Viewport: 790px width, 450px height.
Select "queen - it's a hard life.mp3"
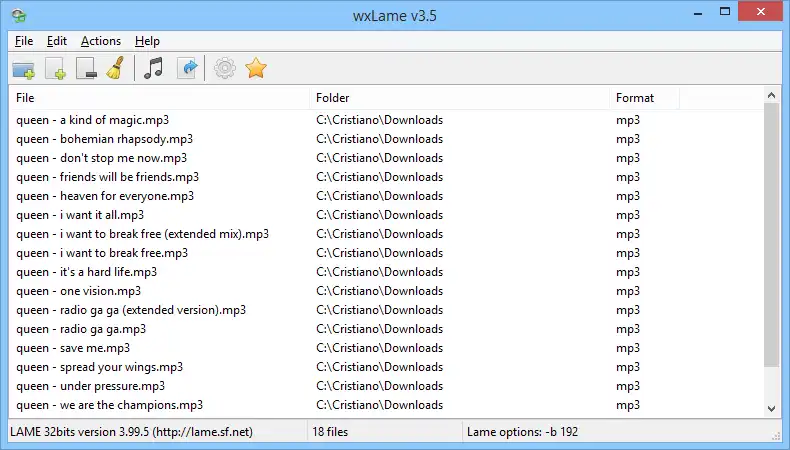(86, 272)
